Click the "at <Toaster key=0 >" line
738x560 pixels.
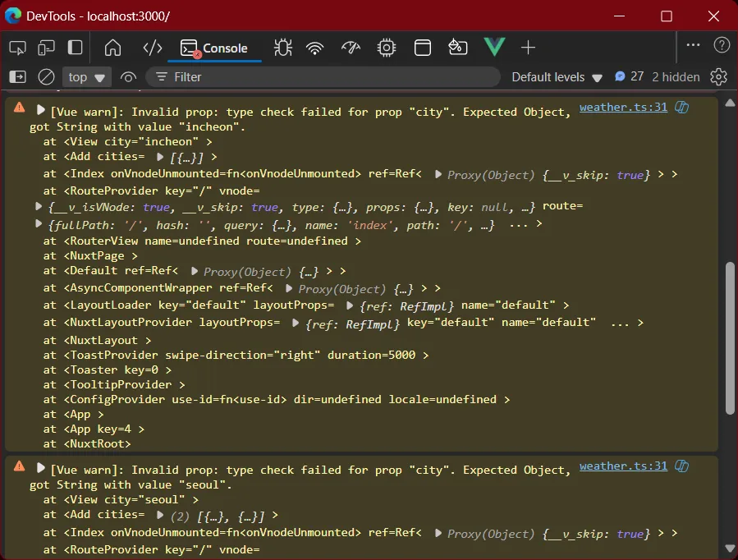(x=108, y=370)
